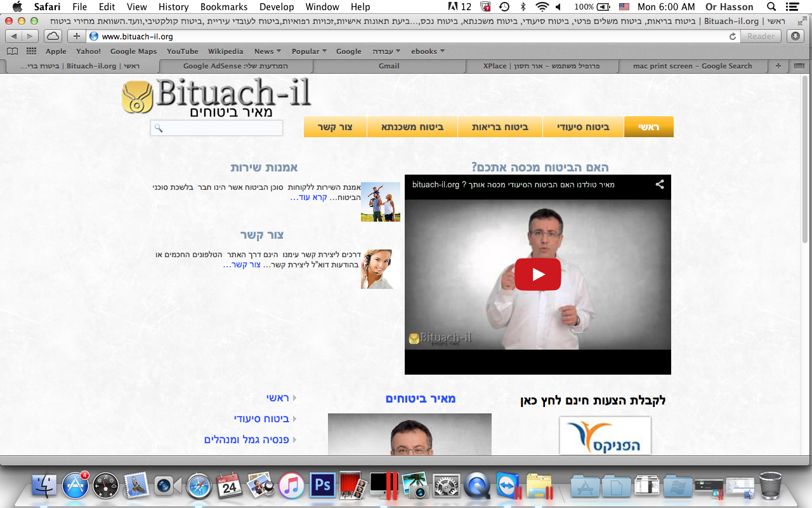Expand the ebooks bookmarks folder
Viewport: 812px width, 508px height.
tap(428, 51)
